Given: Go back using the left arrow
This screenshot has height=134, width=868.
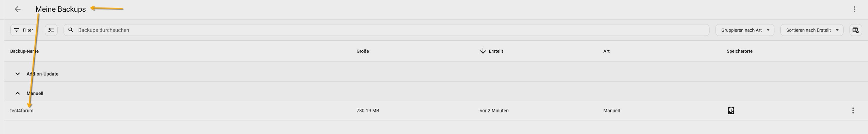Looking at the screenshot, I should pyautogui.click(x=18, y=9).
